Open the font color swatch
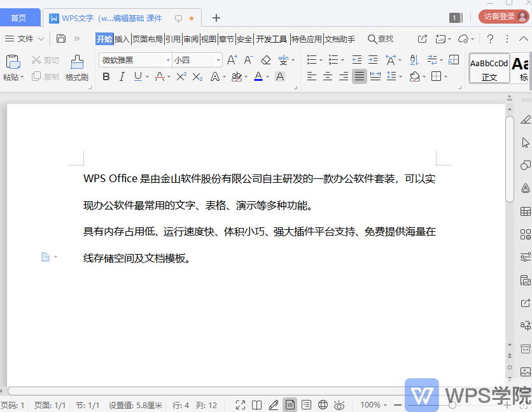 click(x=257, y=77)
